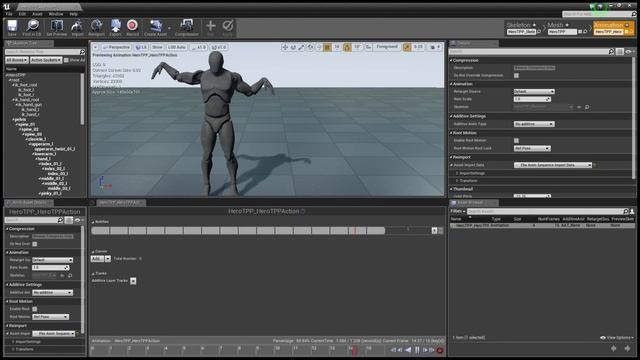Open the Window menu
640x360 pixels.
(56, 14)
